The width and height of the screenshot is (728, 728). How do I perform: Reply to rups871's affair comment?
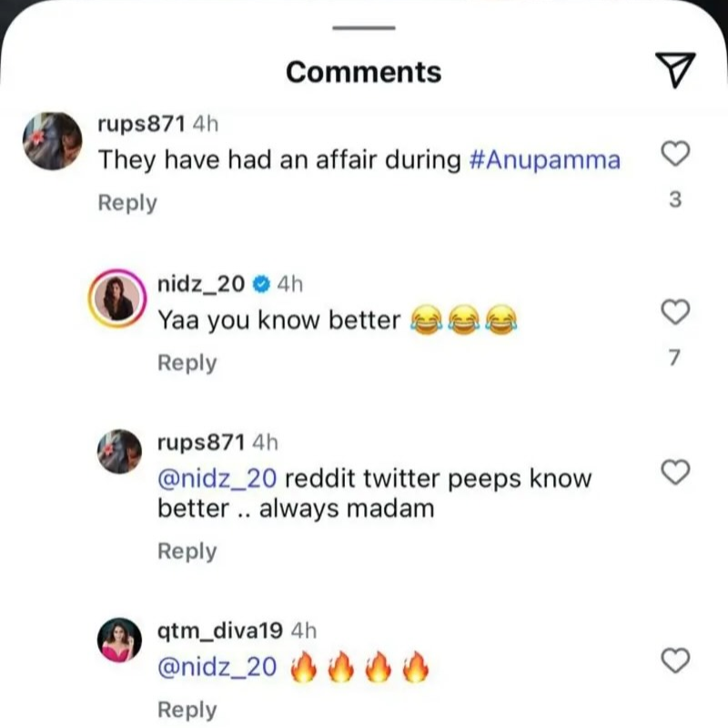pos(127,203)
